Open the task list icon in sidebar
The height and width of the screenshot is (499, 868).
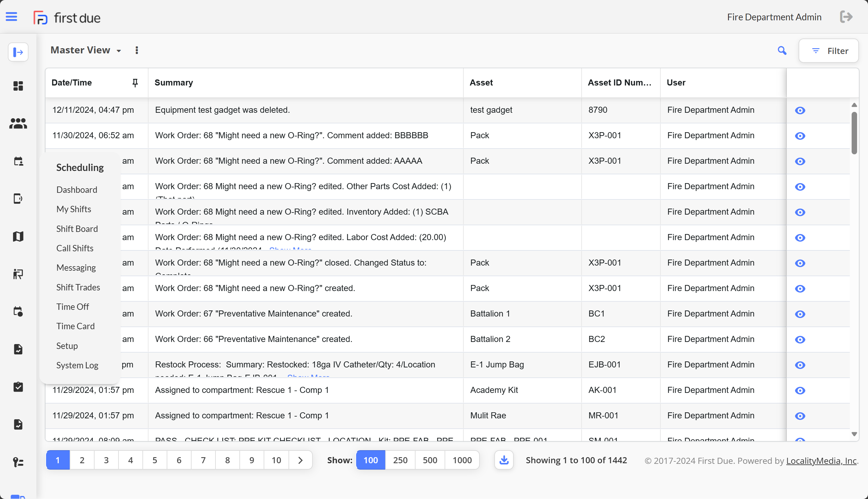pos(18,462)
